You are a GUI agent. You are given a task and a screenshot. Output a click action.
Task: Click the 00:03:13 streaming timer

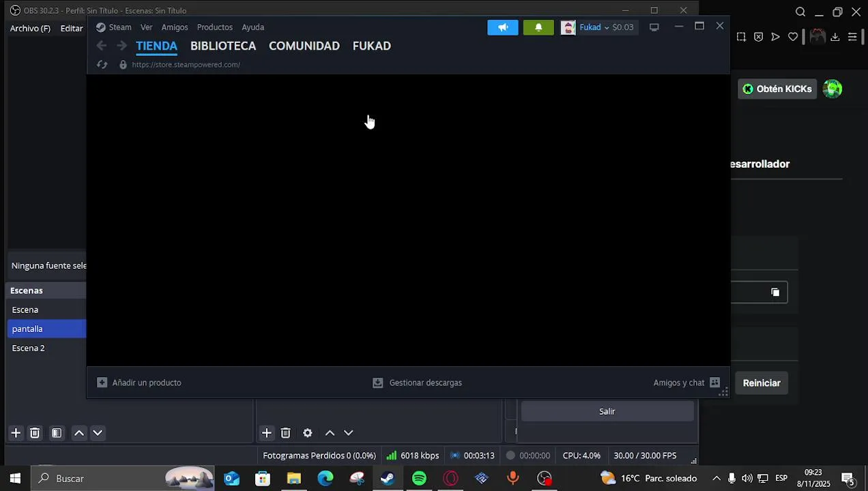(472, 456)
